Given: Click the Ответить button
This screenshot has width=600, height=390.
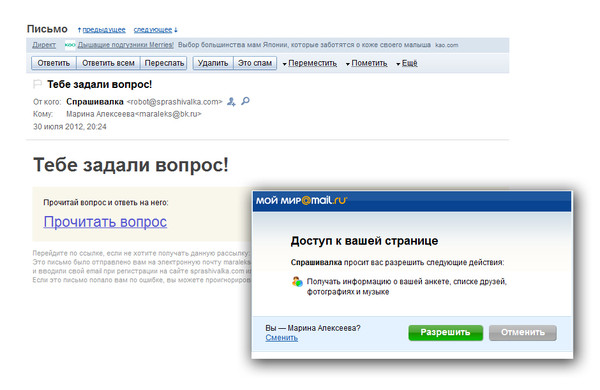Looking at the screenshot, I should coord(54,63).
